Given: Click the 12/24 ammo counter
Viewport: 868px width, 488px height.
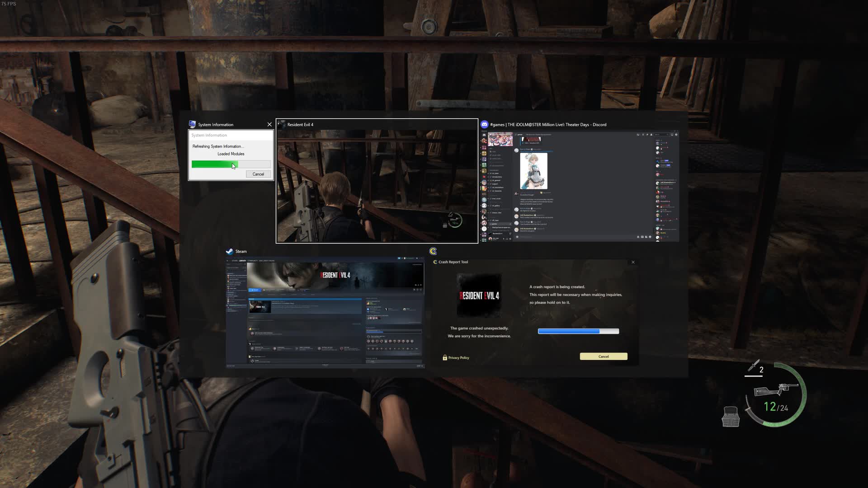Looking at the screenshot, I should [776, 407].
